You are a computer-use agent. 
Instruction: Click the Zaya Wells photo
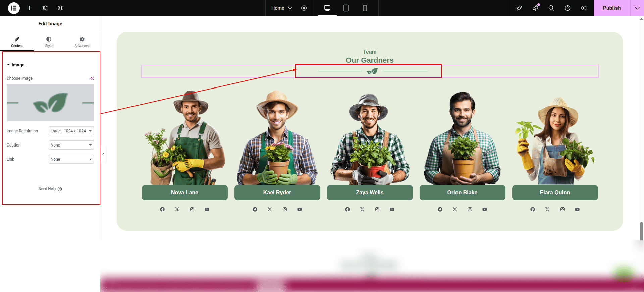tap(370, 138)
